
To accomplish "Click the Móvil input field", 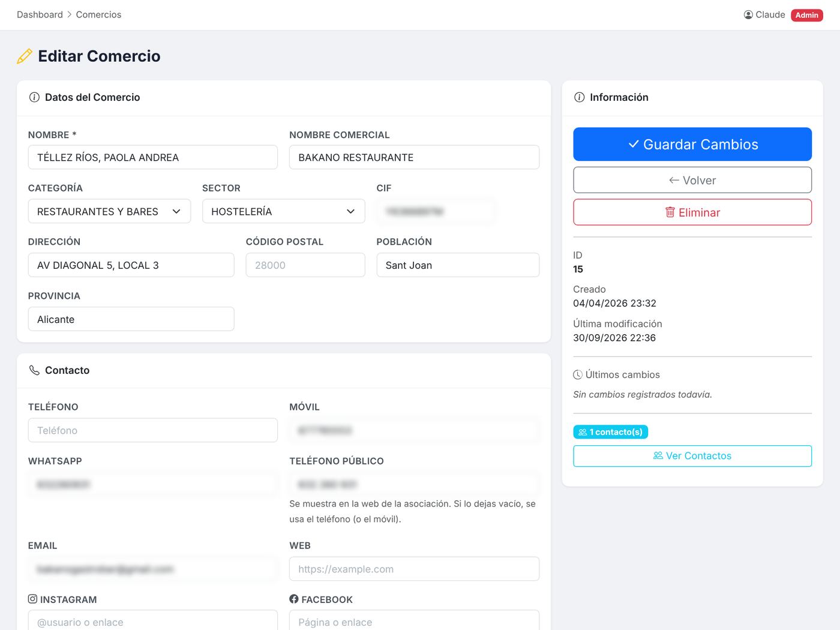I will [414, 430].
